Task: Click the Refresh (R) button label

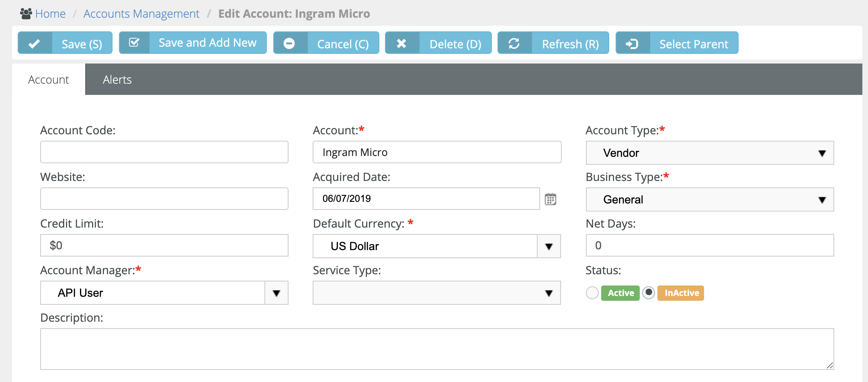Action: (x=570, y=44)
